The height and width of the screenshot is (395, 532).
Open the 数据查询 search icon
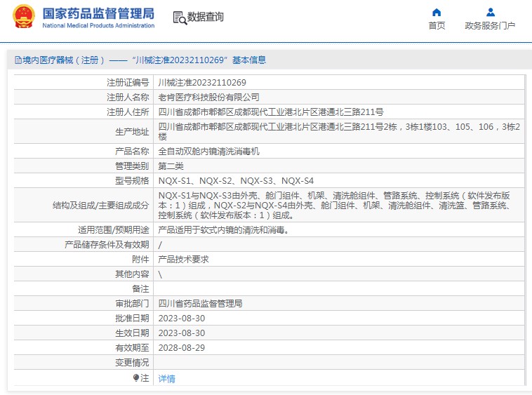(x=180, y=18)
